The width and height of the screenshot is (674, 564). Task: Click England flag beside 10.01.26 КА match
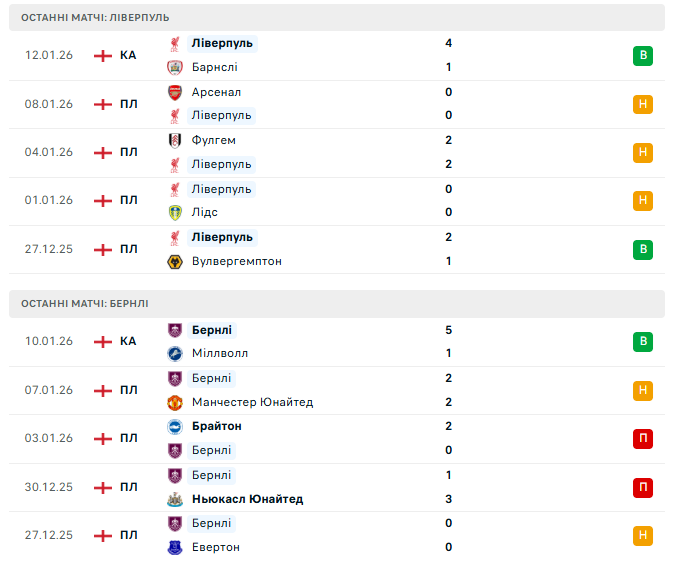(102, 342)
